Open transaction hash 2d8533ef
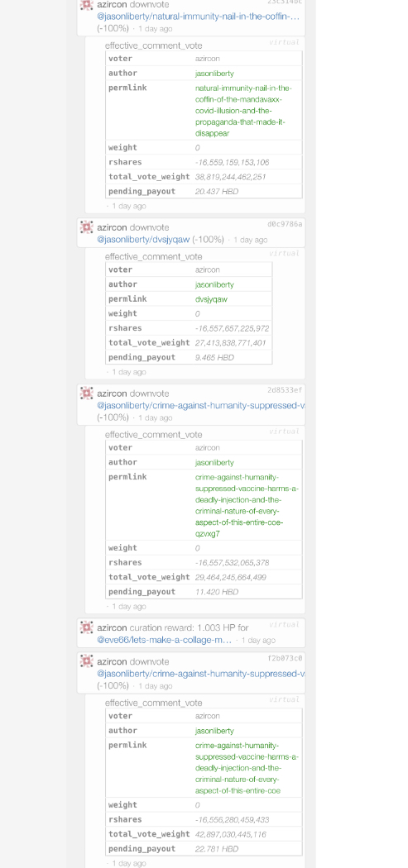408x868 pixels. coord(285,390)
